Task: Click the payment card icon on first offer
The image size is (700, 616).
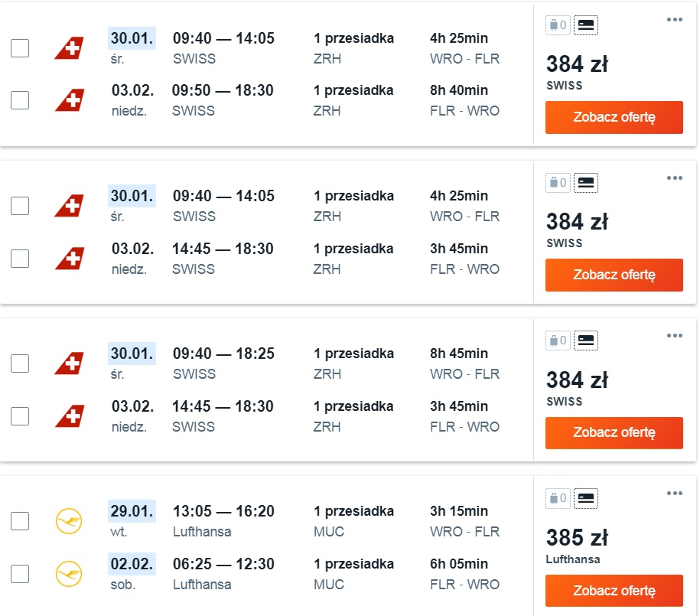Action: tap(586, 25)
